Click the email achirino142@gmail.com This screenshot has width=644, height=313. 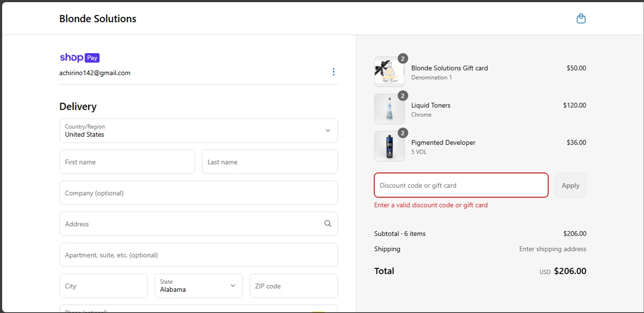click(95, 73)
